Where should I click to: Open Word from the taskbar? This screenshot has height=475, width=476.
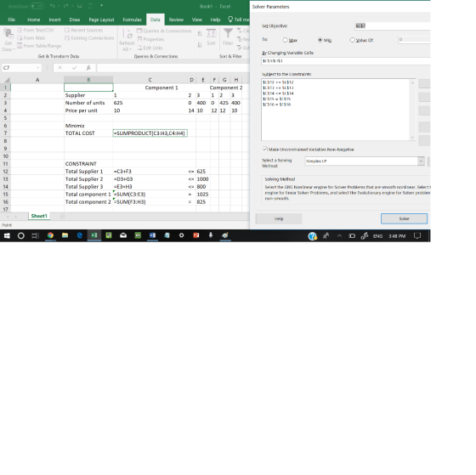tap(152, 235)
